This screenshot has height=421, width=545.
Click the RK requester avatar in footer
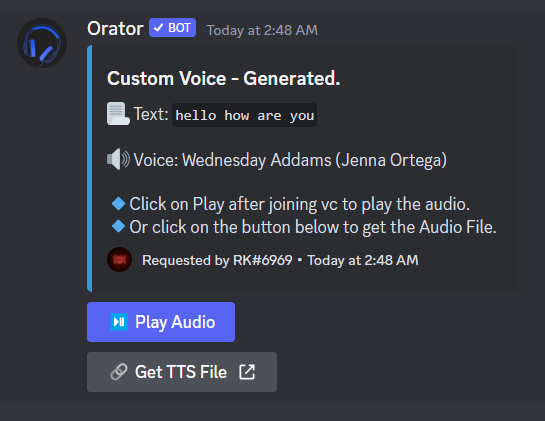[120, 259]
